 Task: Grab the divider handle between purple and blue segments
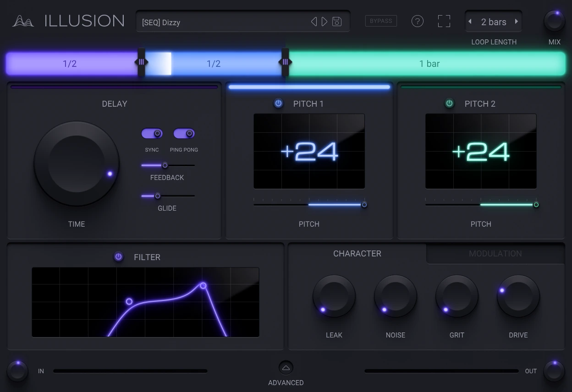pos(141,62)
